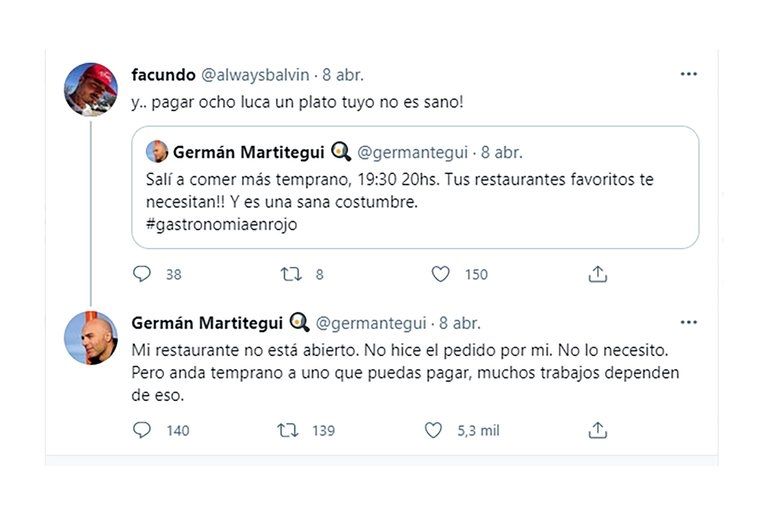The height and width of the screenshot is (512, 768).
Task: Like Germán's reply showing 5,3 mil likes
Action: (x=433, y=430)
